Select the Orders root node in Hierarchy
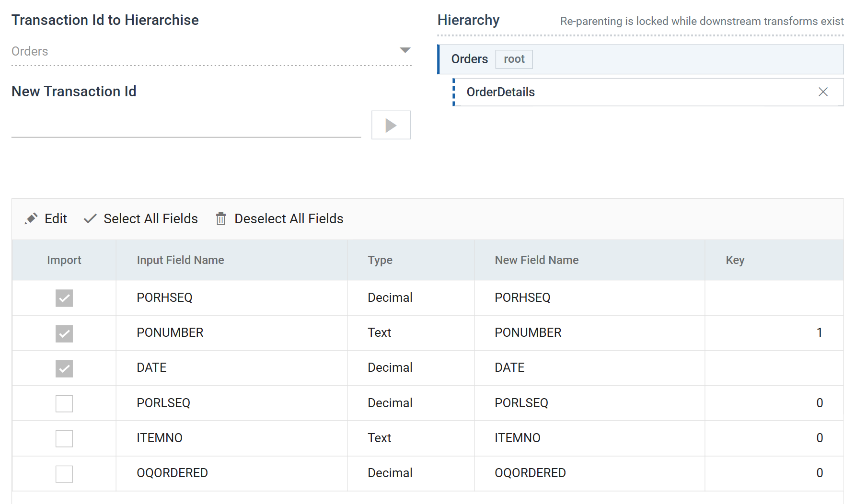 tap(640, 59)
